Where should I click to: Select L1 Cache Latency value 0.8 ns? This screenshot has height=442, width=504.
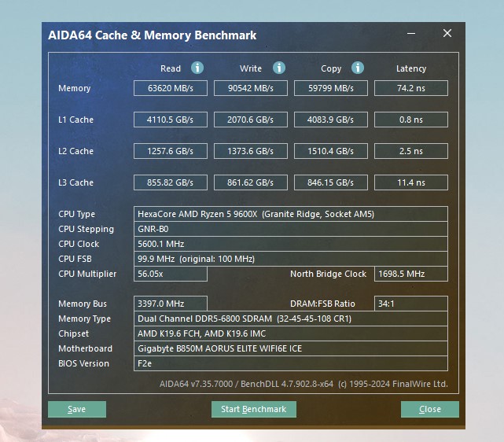tap(410, 120)
